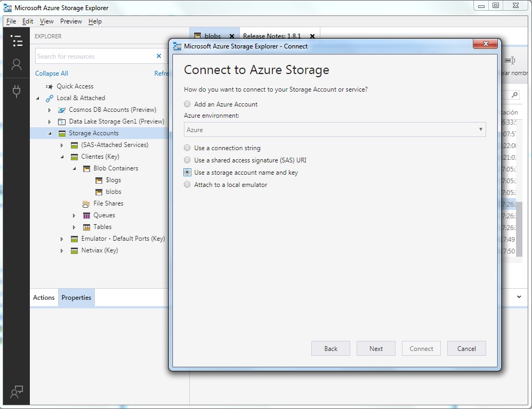The height and width of the screenshot is (409, 532).
Task: Click the Emulator - Default Ports icon
Action: 74,239
